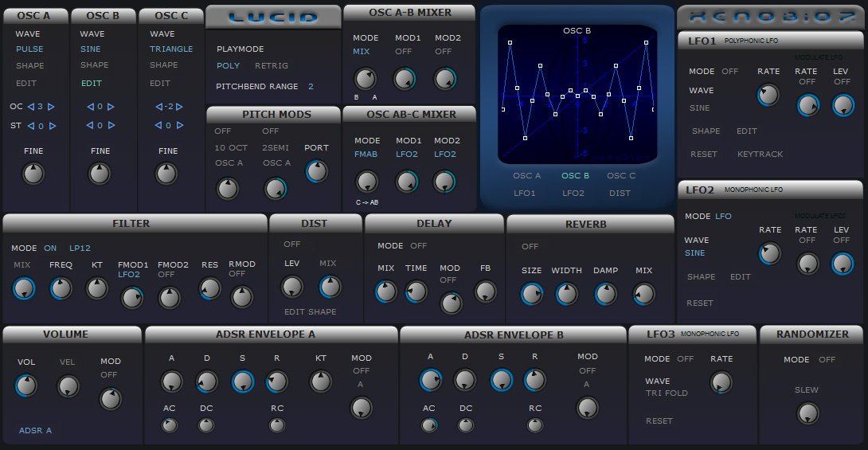
Task: Increase OSC A semitone with right arrow
Action: click(x=53, y=126)
